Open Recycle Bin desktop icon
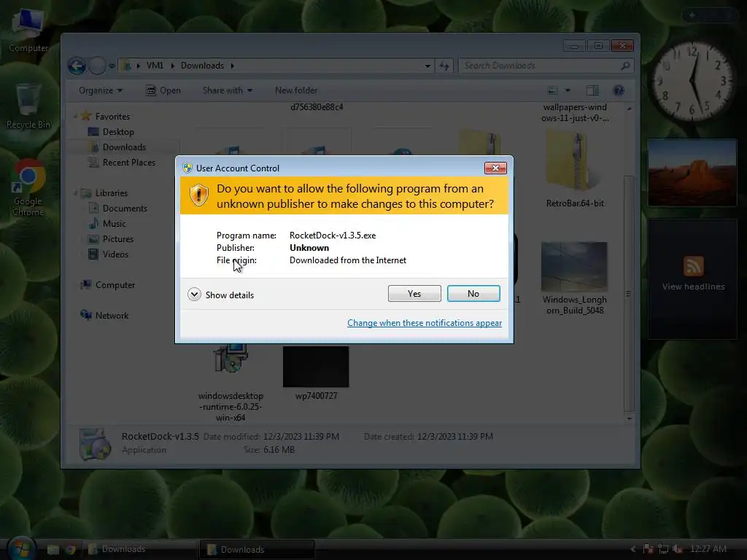This screenshot has width=747, height=560. (28, 106)
